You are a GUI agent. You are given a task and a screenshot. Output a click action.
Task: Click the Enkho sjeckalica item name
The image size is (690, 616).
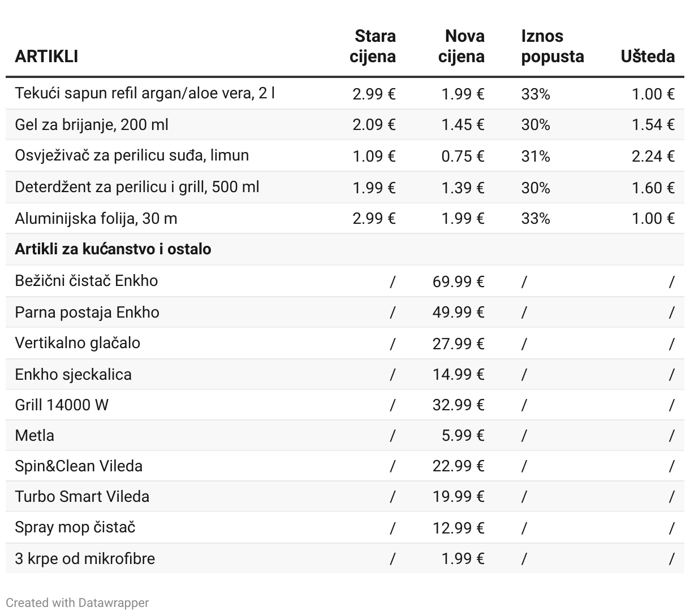coord(73,374)
